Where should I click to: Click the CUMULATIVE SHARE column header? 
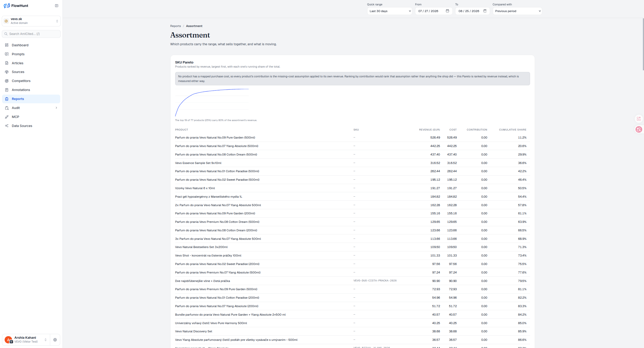(513, 130)
